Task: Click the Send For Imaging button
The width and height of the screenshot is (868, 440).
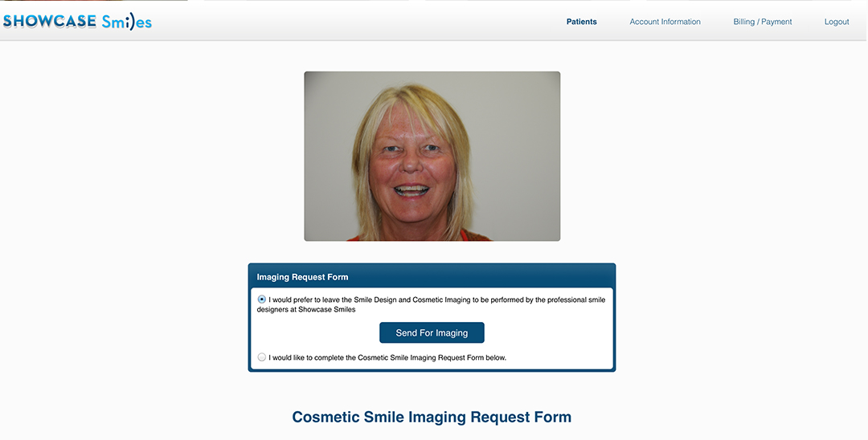Action: click(432, 332)
